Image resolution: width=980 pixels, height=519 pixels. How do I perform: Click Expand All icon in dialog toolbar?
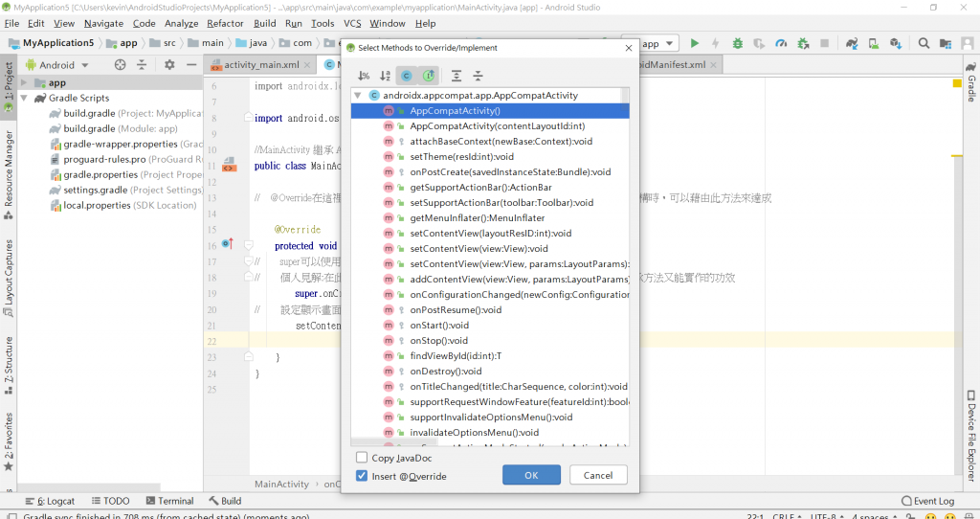point(457,76)
